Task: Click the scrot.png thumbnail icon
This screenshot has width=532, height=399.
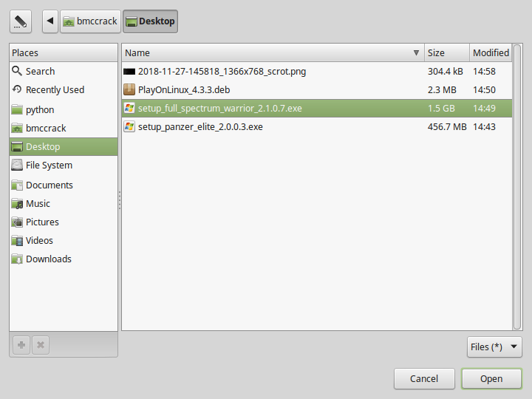Action: click(x=129, y=71)
